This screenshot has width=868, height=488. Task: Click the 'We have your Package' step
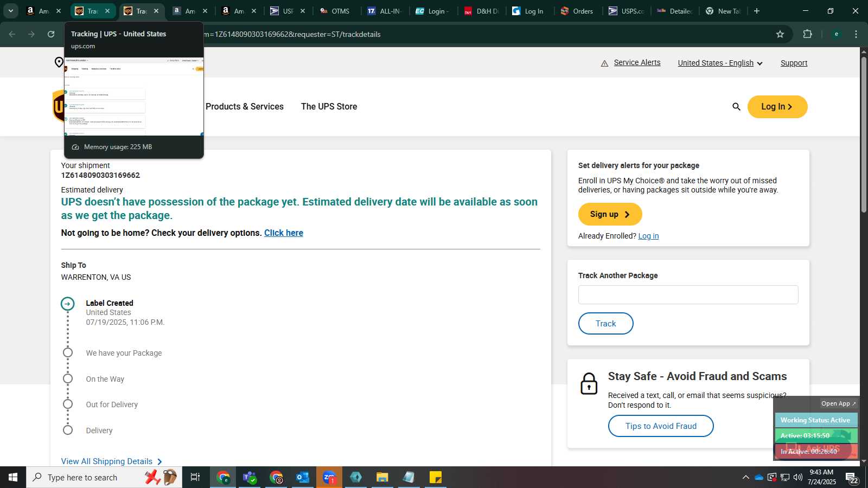124,353
